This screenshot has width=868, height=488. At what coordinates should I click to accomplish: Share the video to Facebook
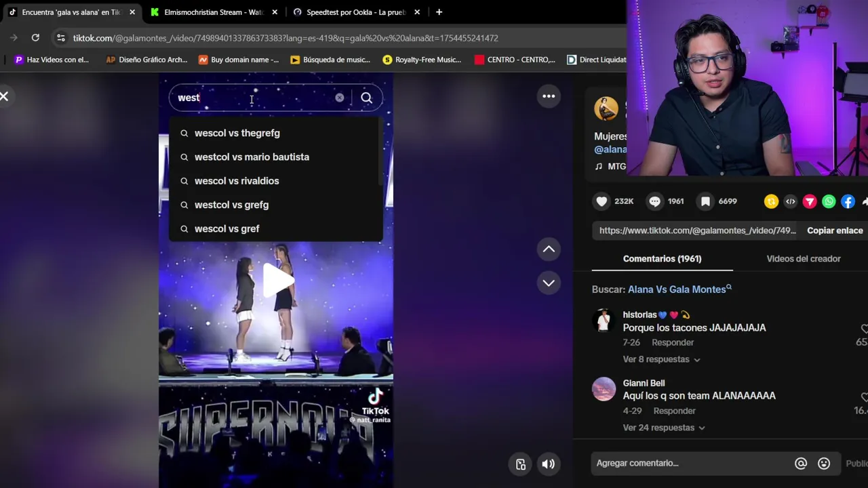848,201
